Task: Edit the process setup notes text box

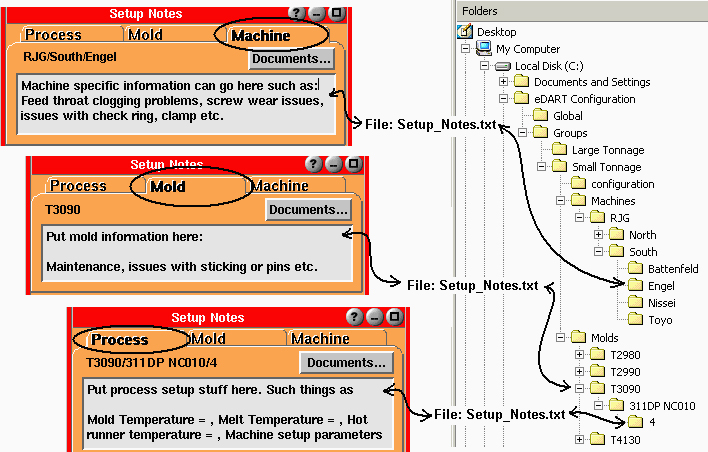Action: click(x=238, y=414)
